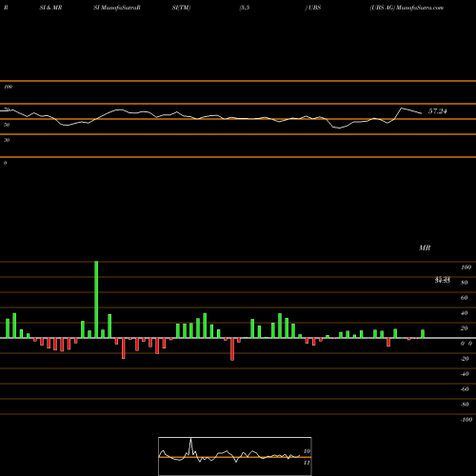Click the -80 label on MR axis
Image resolution: width=476 pixels, height=476 pixels.
tap(465, 405)
